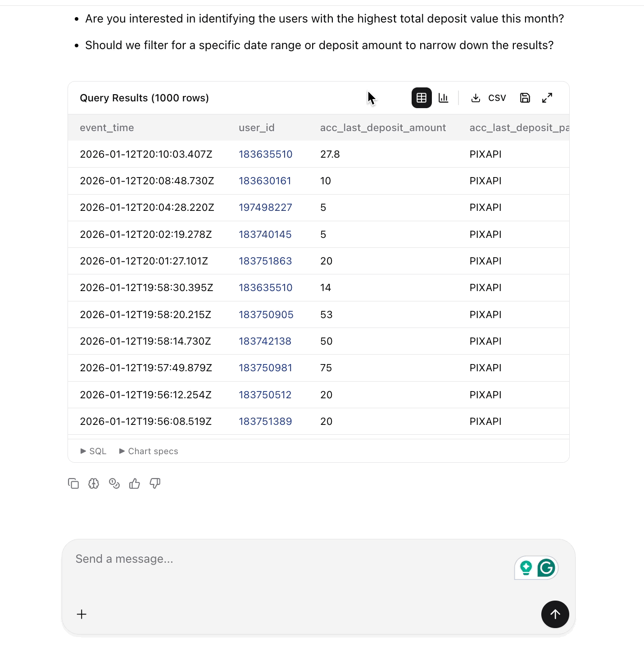This screenshot has width=644, height=647.
Task: Expand the SQL disclosure section
Action: 94,451
